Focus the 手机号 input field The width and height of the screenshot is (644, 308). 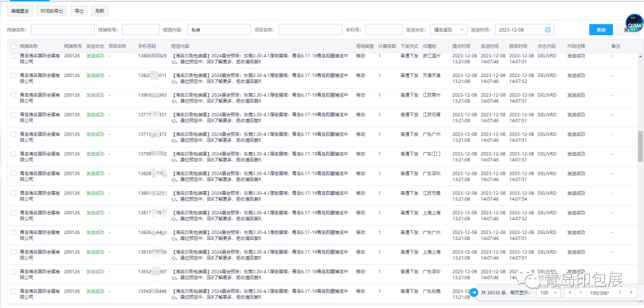(383, 30)
